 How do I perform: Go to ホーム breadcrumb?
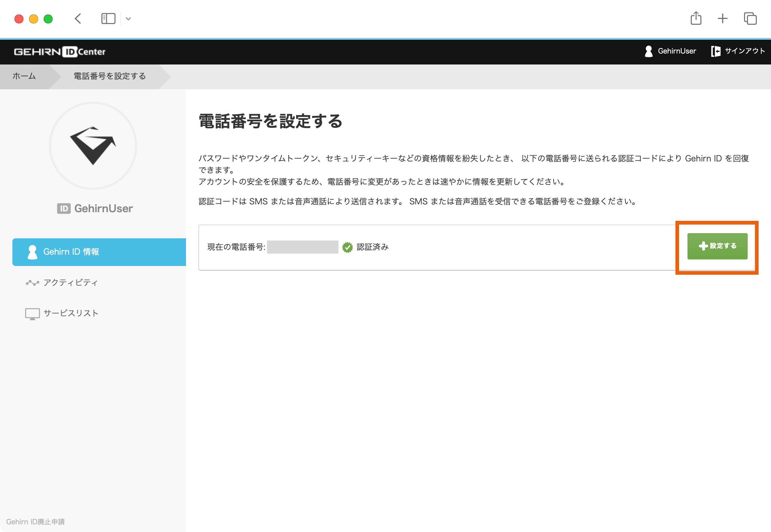click(x=24, y=76)
